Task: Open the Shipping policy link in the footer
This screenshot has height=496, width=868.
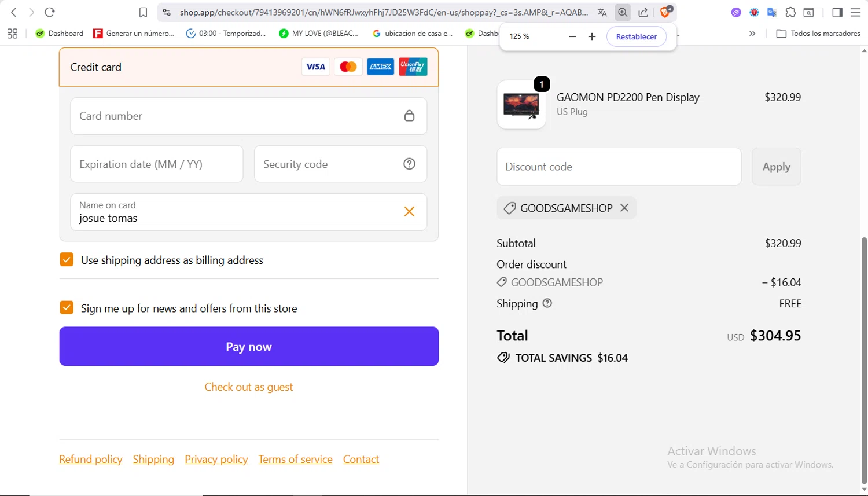Action: tap(153, 459)
